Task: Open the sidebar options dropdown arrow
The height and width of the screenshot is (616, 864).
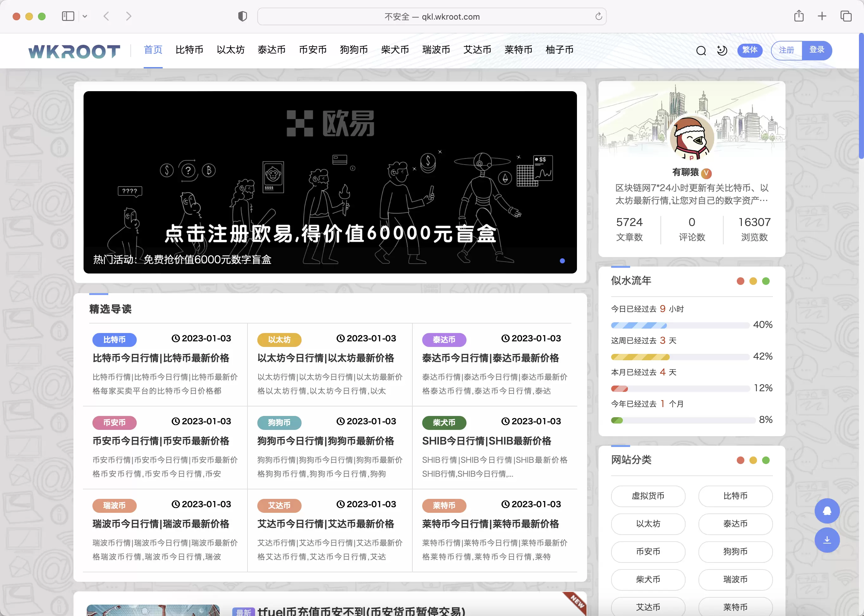Action: click(85, 16)
